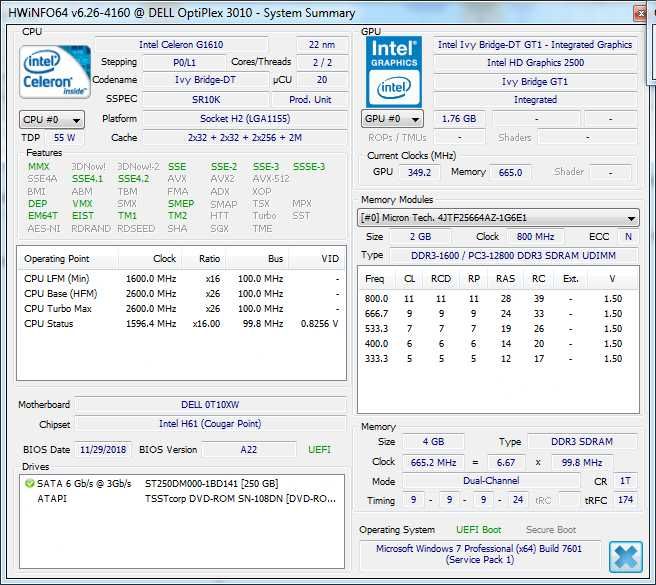
Task: Click the Intel Celeron G1610 CPU name field
Action: pos(181,44)
